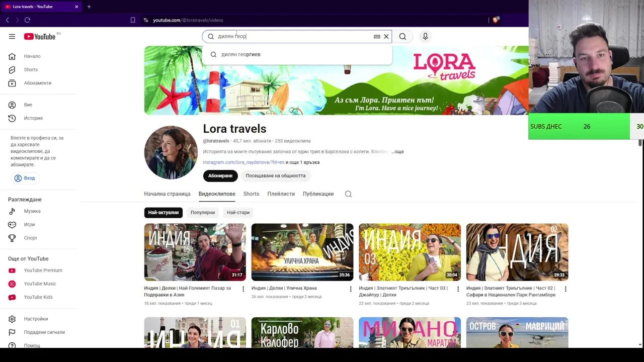Reload the page in browser
Screen dimensions: 644x362
tap(27, 20)
